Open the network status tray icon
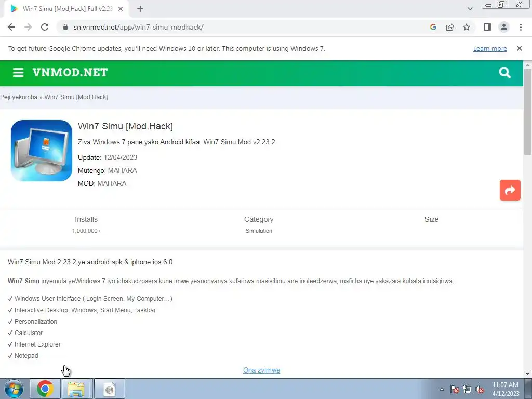532x399 pixels. 467,389
